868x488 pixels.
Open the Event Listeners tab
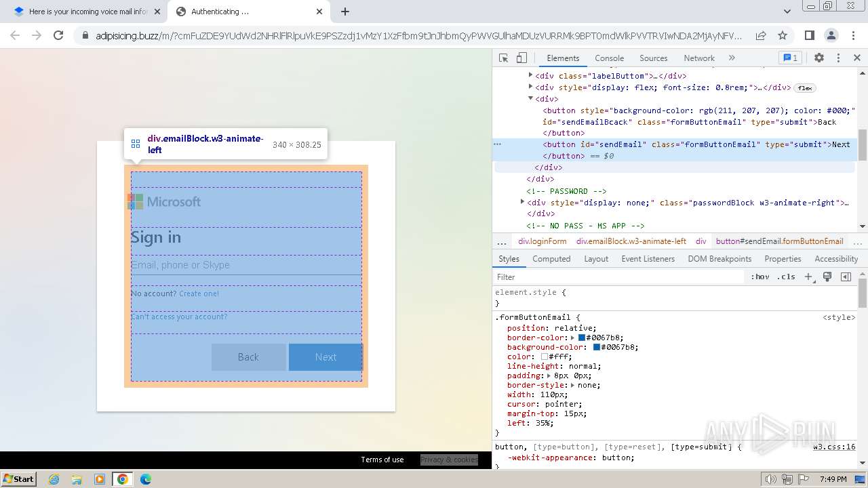(x=648, y=259)
